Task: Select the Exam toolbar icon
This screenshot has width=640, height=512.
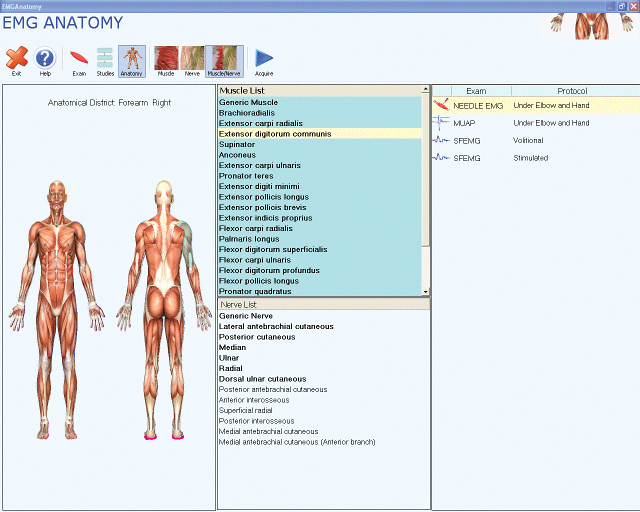Action: pyautogui.click(x=79, y=61)
